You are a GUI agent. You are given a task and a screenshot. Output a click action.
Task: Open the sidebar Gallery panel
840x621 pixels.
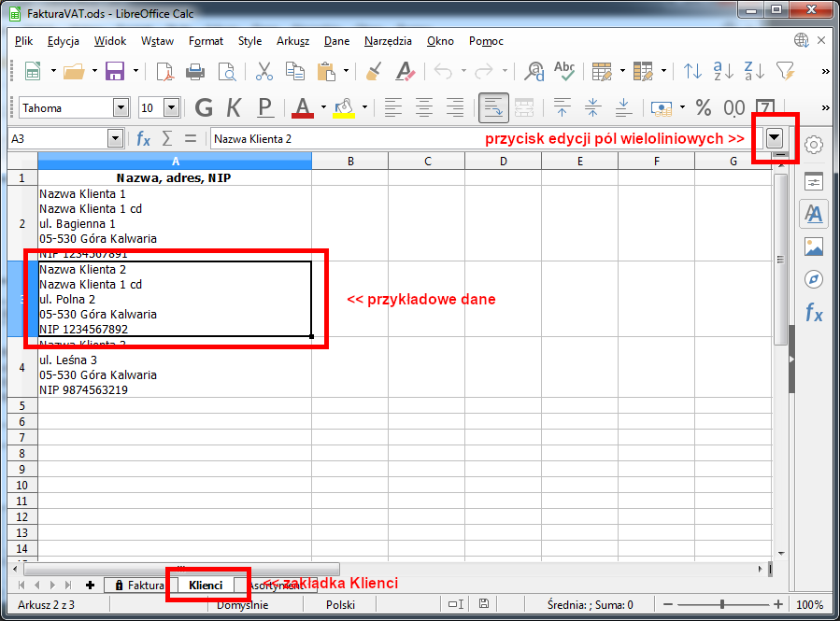814,247
